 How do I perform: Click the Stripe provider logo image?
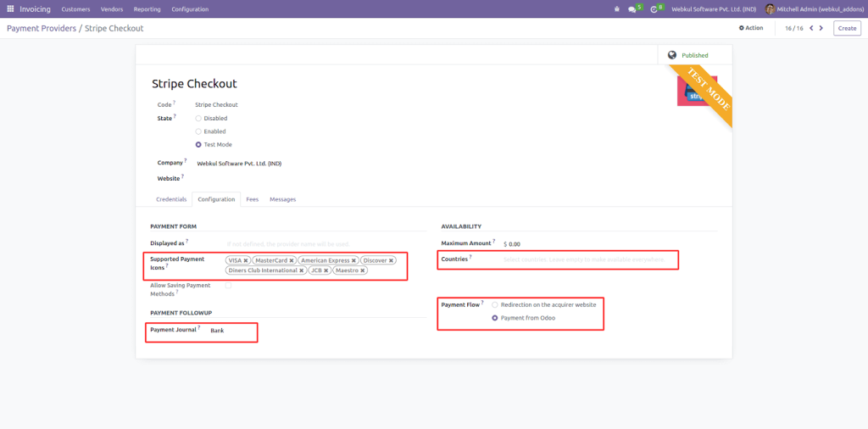pyautogui.click(x=697, y=90)
